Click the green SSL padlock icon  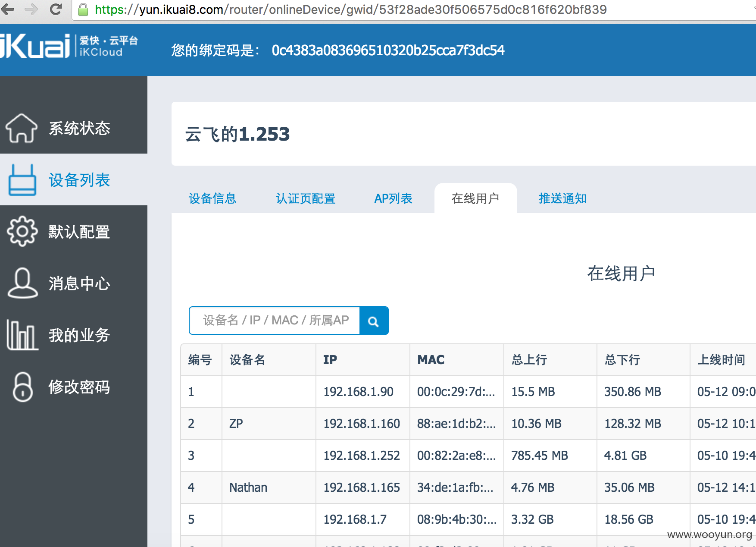pos(83,9)
